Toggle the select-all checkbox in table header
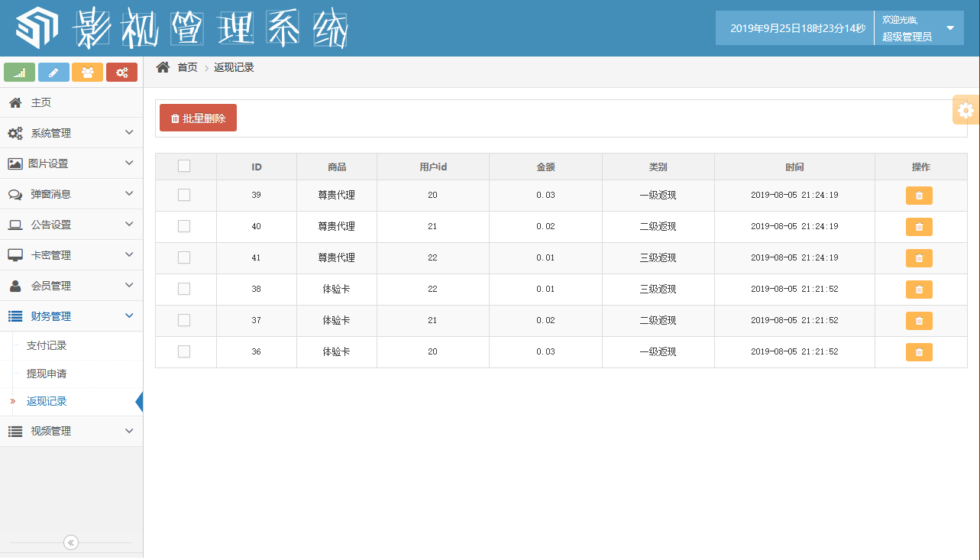The height and width of the screenshot is (560, 980). (184, 166)
